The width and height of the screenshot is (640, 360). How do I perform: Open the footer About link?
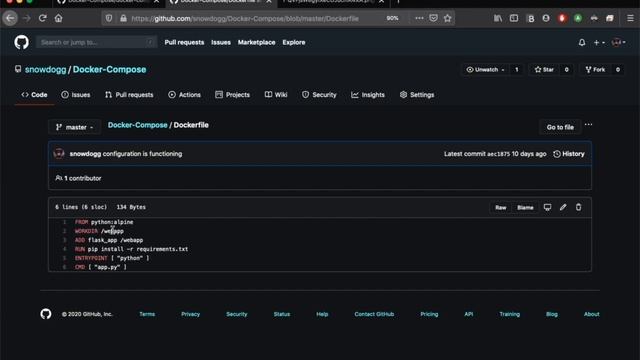pyautogui.click(x=591, y=314)
